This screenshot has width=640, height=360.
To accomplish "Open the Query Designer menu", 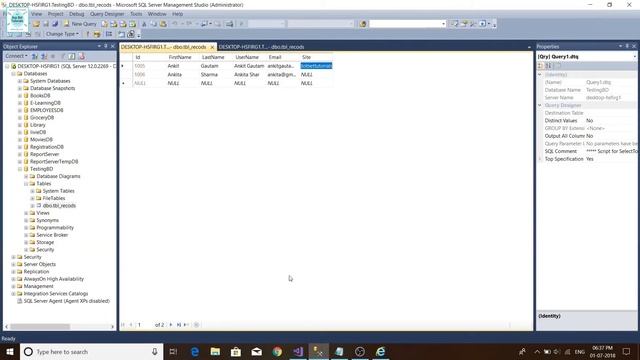I will coord(107,14).
